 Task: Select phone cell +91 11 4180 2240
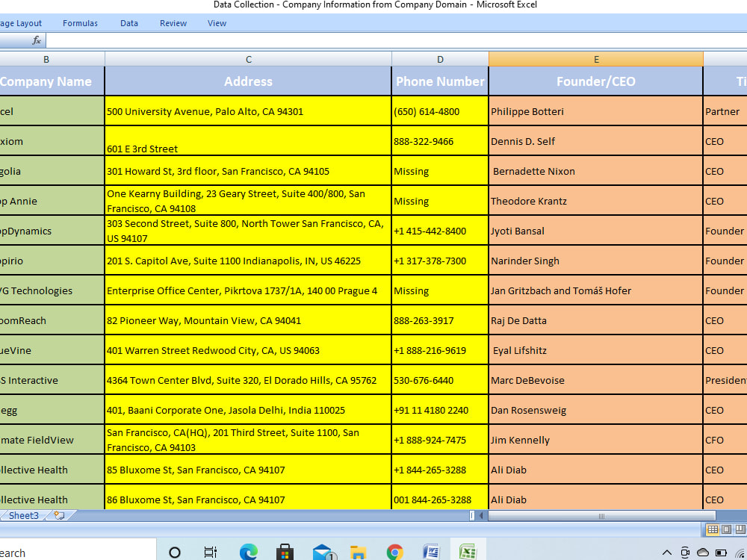[440, 410]
